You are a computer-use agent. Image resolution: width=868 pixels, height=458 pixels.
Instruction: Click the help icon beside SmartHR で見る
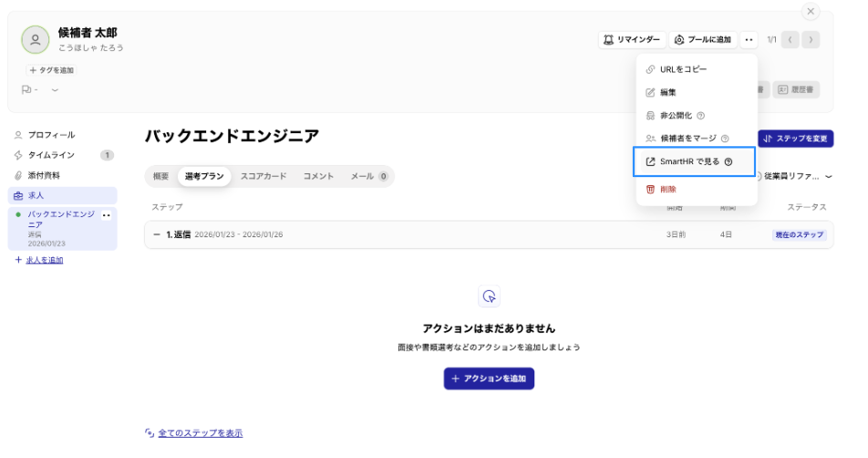coord(728,162)
